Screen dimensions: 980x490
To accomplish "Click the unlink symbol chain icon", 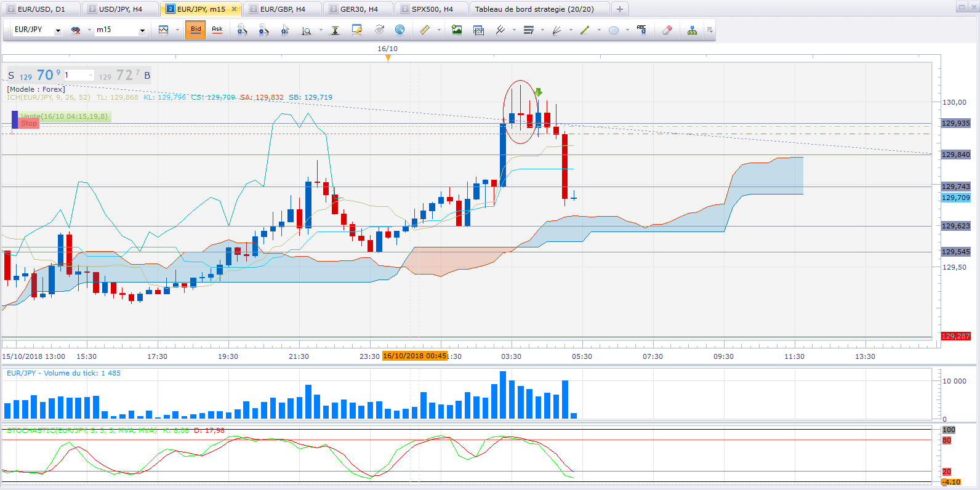I will tap(76, 30).
